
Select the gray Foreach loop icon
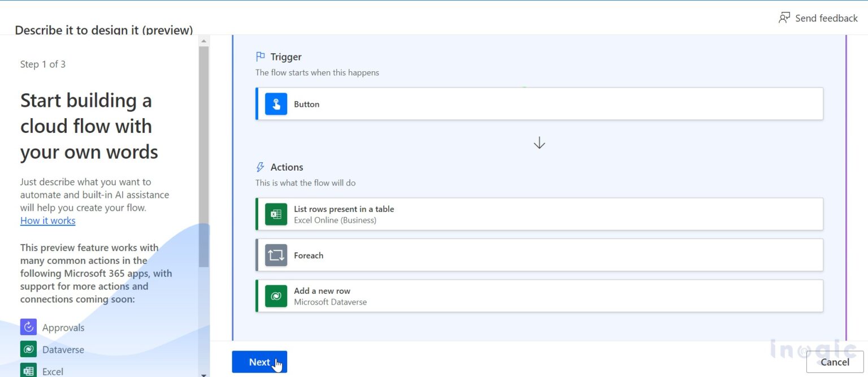(x=276, y=255)
